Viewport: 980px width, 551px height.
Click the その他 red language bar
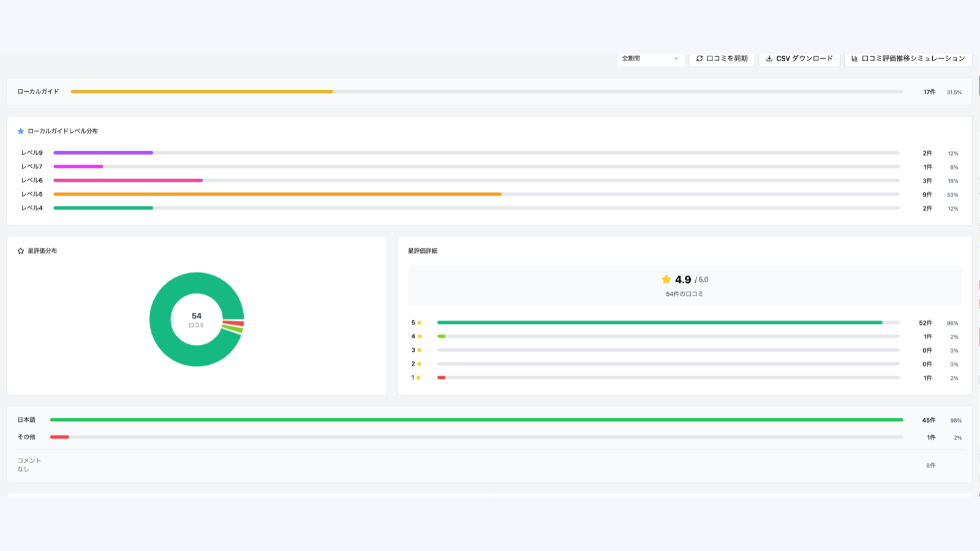59,437
